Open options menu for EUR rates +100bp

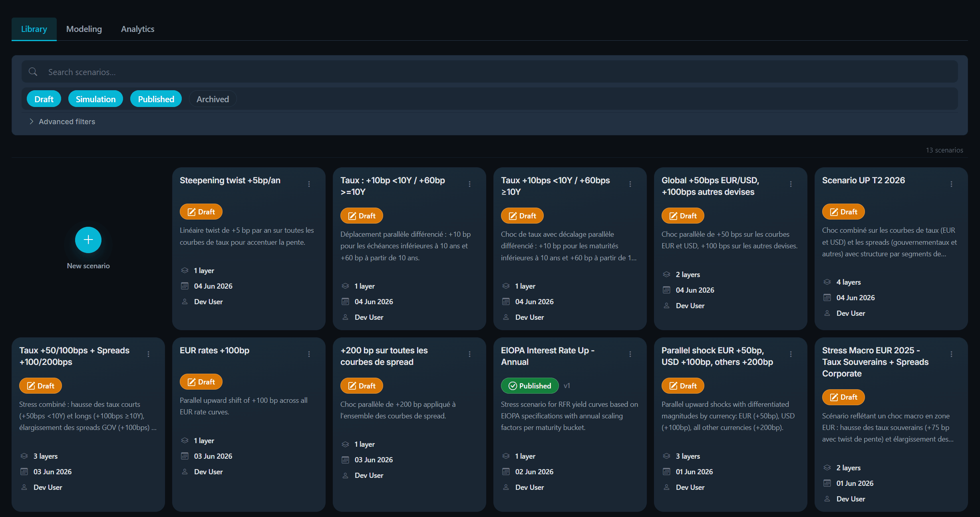tap(309, 354)
